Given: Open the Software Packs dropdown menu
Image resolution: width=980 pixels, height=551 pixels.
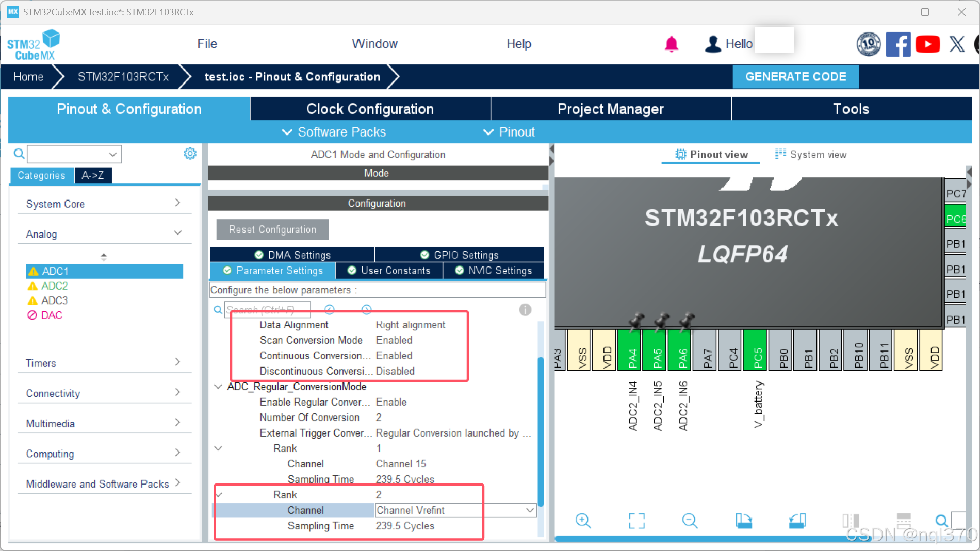Looking at the screenshot, I should [x=334, y=132].
